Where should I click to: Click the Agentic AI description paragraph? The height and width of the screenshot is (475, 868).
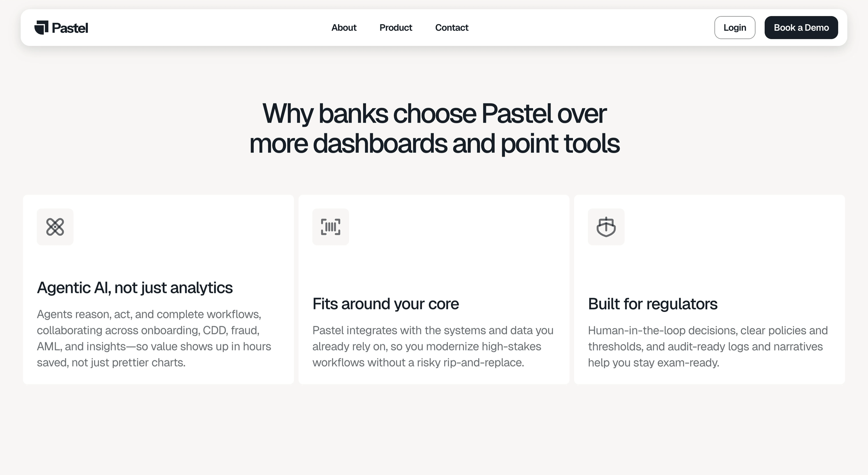(154, 338)
